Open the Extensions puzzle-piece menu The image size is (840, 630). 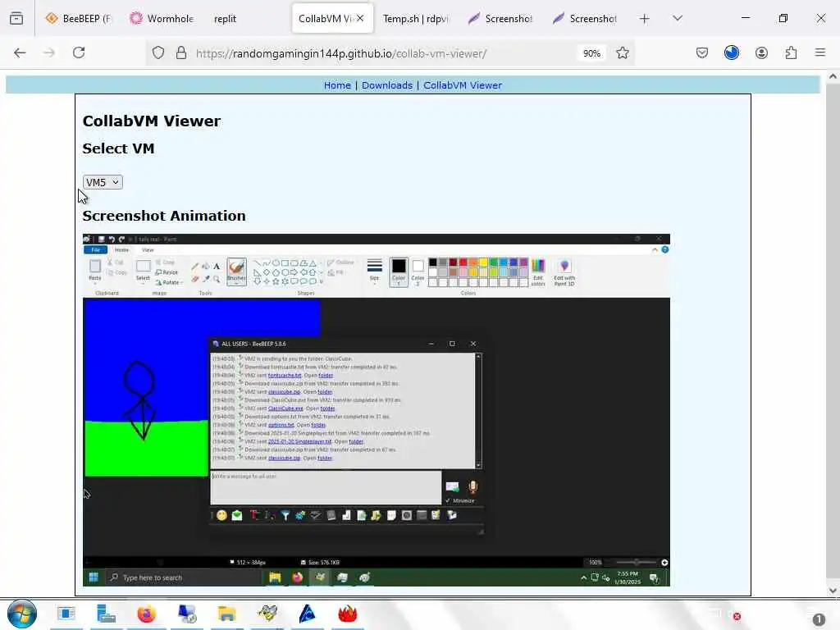tap(791, 52)
